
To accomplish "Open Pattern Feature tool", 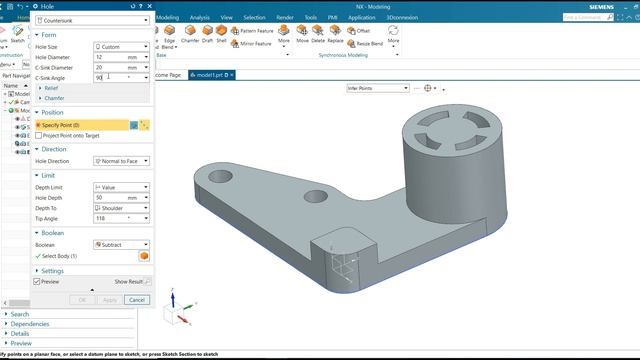I will coord(252,31).
